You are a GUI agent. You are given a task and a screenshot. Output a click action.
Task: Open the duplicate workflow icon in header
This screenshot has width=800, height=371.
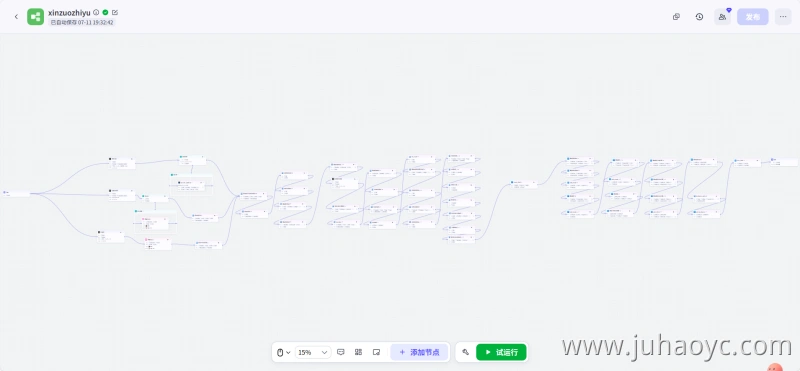click(676, 17)
